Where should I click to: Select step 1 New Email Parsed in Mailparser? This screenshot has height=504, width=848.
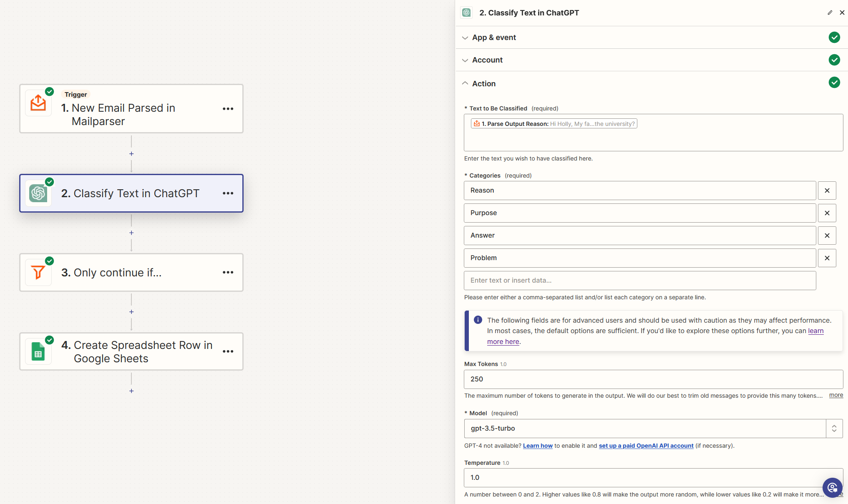(131, 109)
